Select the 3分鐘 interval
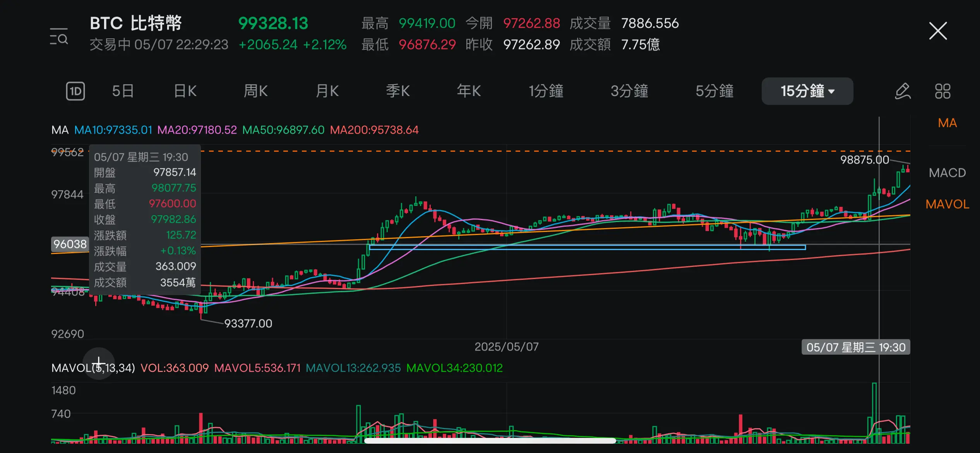The width and height of the screenshot is (980, 453). [x=629, y=91]
